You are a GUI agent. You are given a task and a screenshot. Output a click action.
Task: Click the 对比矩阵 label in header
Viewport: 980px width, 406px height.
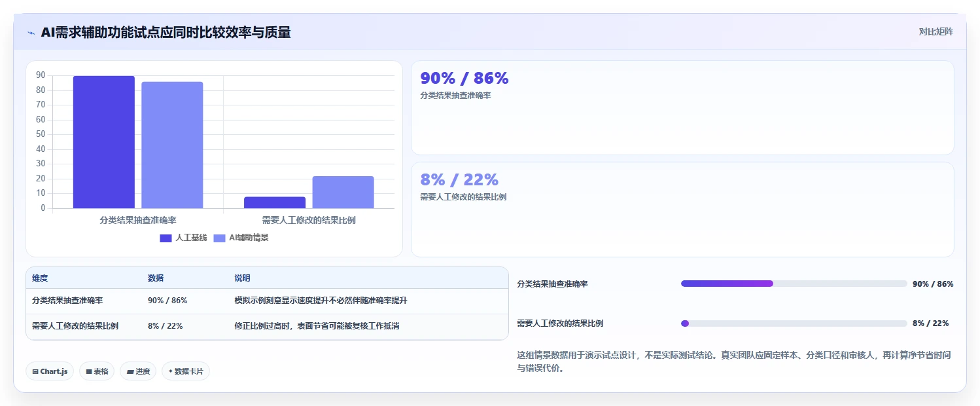(936, 31)
